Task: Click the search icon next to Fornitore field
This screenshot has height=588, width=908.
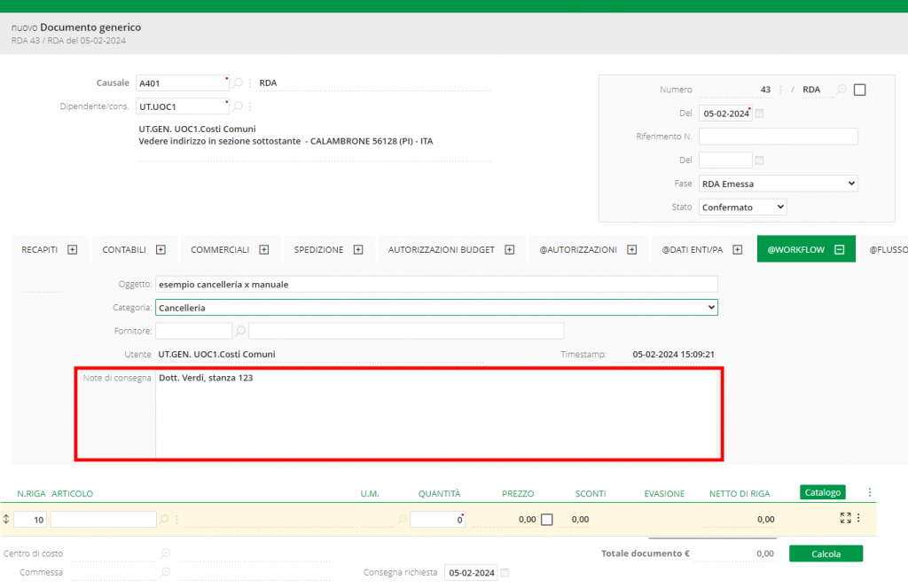Action: coord(239,331)
